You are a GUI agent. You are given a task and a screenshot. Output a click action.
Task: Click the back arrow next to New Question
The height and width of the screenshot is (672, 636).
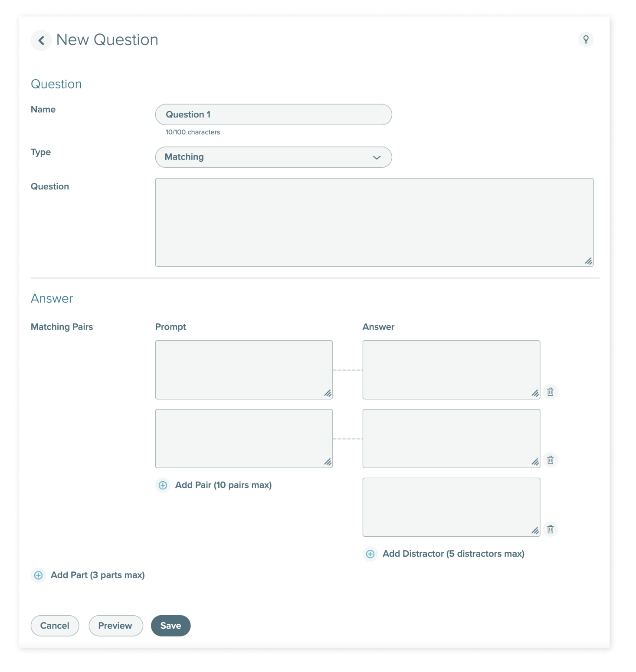click(41, 40)
